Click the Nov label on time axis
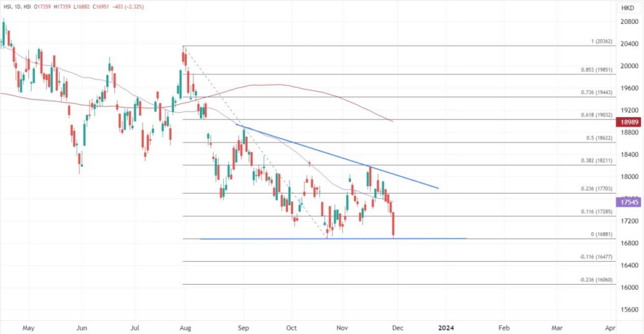This screenshot has width=644, height=334. [342, 328]
